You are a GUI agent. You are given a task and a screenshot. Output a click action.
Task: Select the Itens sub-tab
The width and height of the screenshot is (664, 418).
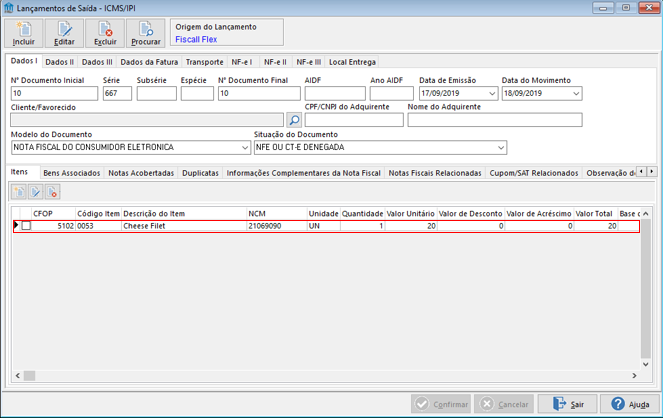19,172
